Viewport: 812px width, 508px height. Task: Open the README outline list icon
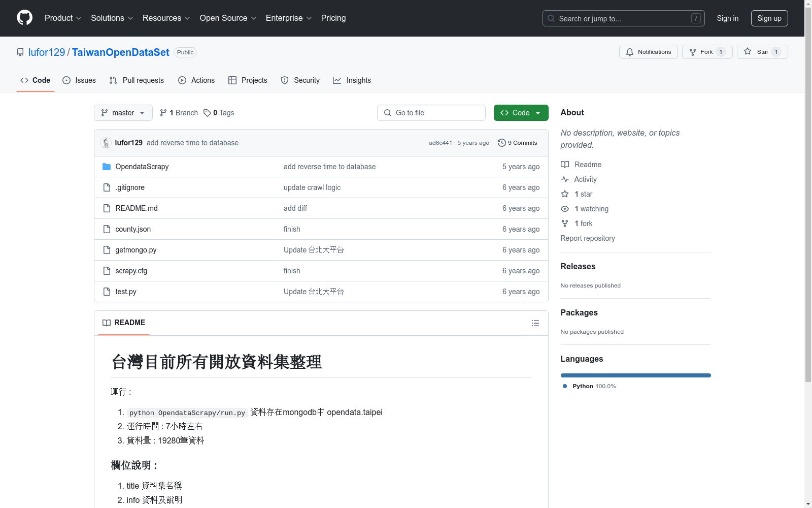pyautogui.click(x=535, y=323)
